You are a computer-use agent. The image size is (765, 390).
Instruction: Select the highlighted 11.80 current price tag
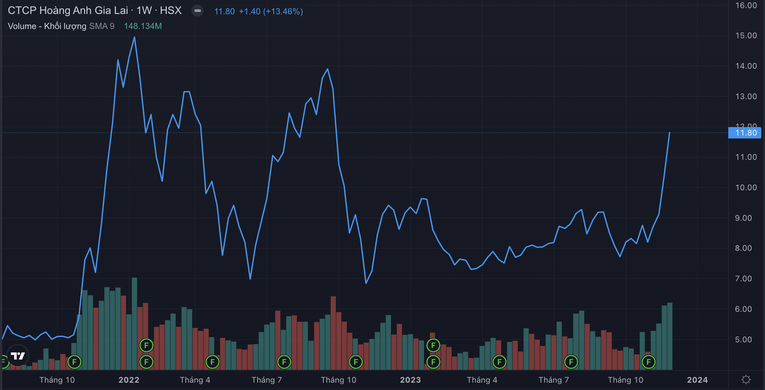[745, 132]
